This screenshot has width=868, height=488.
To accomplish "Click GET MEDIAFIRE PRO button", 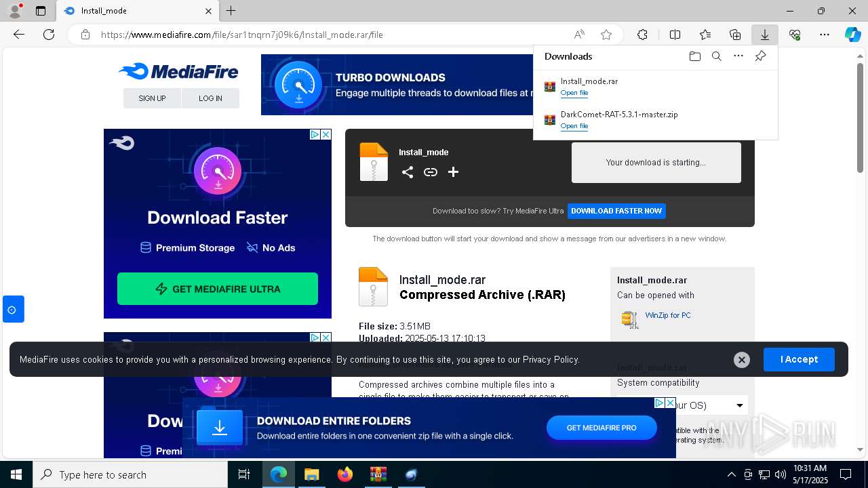I will [601, 428].
